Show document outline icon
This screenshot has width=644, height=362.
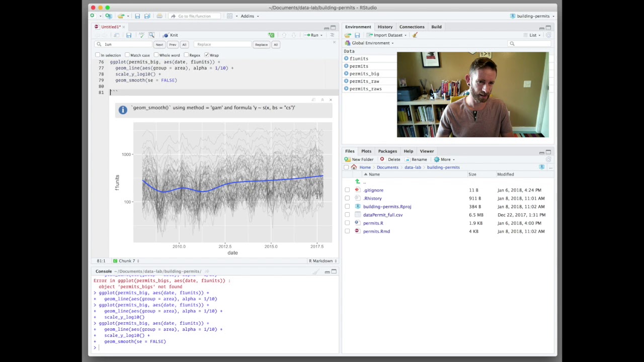point(332,35)
